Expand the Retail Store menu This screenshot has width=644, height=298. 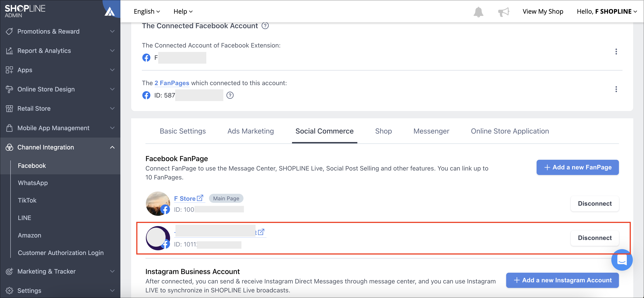click(112, 108)
